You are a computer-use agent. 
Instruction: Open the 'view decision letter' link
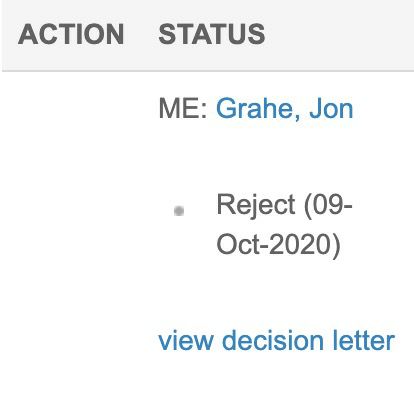tap(277, 340)
